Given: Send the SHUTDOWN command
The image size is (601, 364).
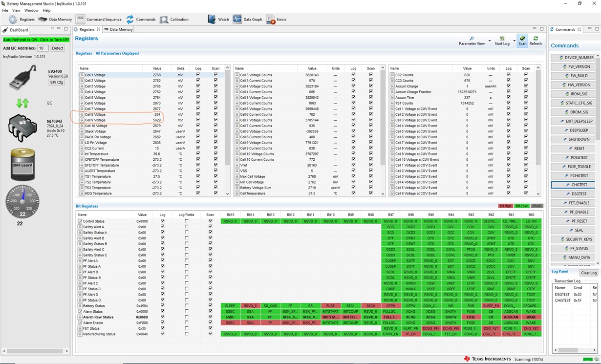Looking at the screenshot, I should coord(573,139).
